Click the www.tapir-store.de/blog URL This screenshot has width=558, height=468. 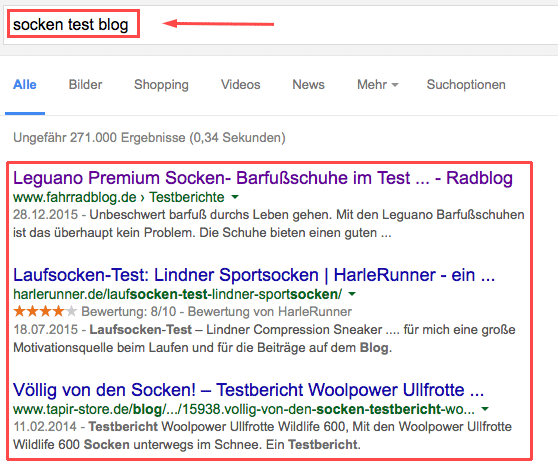pyautogui.click(x=244, y=409)
